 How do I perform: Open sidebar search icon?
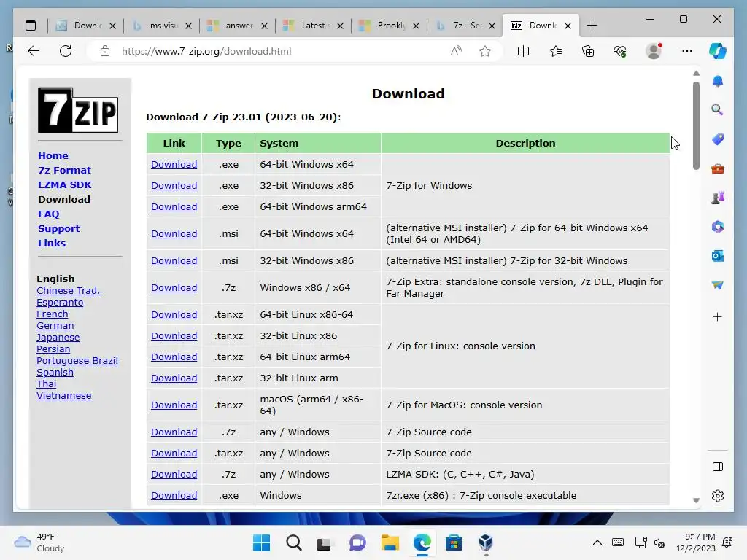click(x=718, y=109)
